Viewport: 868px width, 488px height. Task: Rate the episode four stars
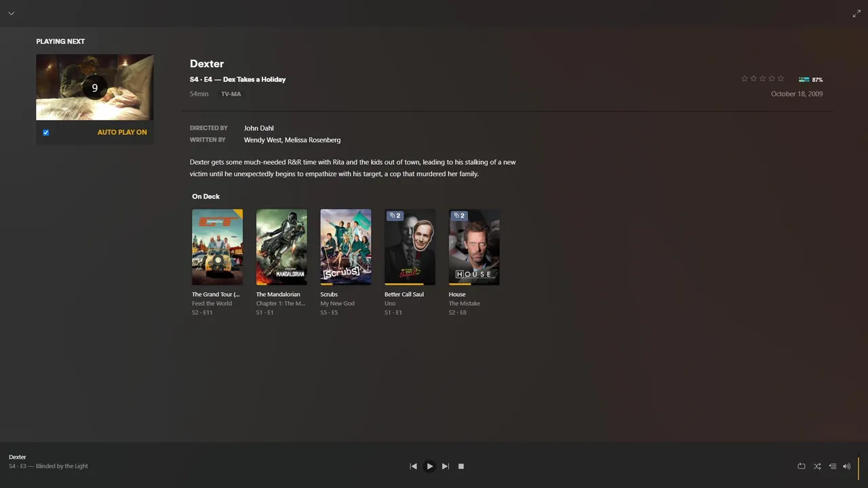click(x=771, y=79)
